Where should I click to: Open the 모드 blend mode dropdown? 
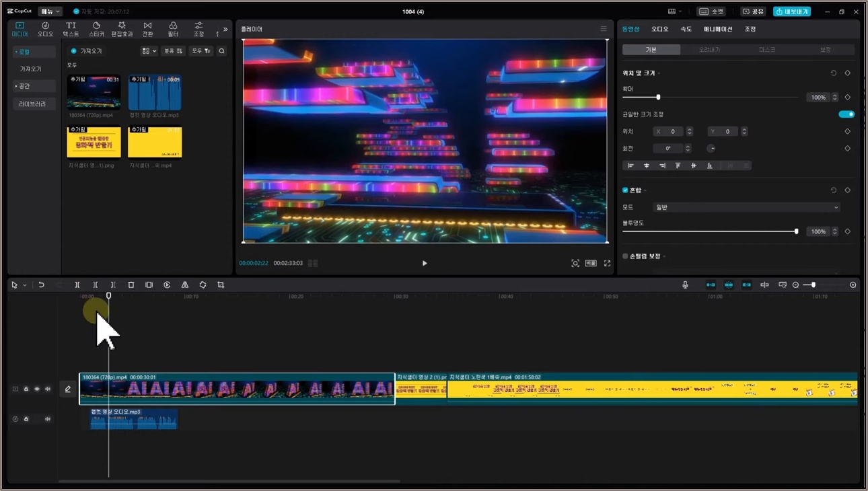pos(747,207)
